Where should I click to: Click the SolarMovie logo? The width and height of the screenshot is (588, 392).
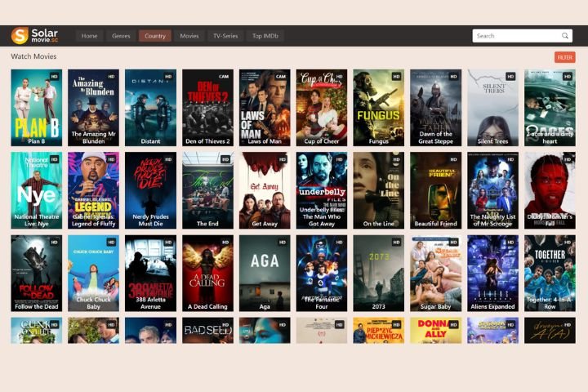(x=34, y=36)
